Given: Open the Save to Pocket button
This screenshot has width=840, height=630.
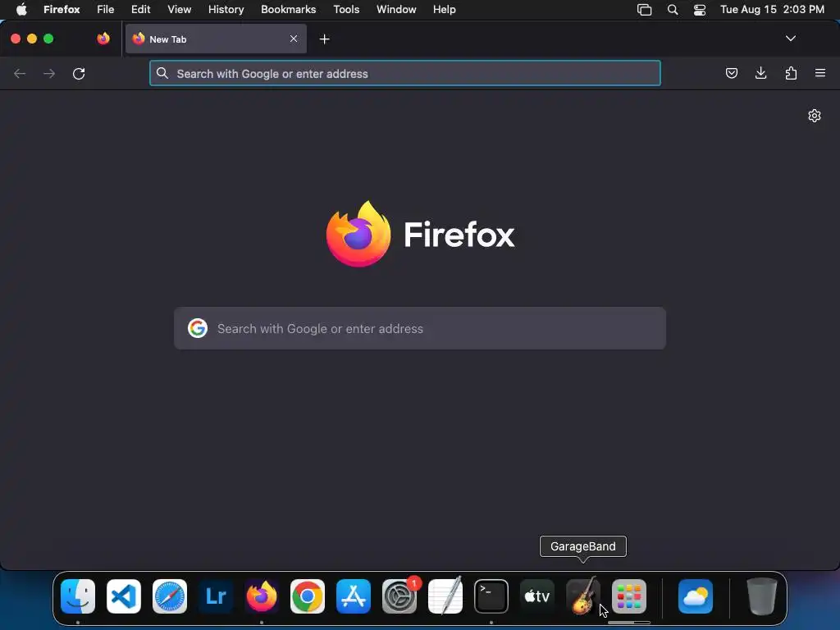Looking at the screenshot, I should (x=731, y=73).
